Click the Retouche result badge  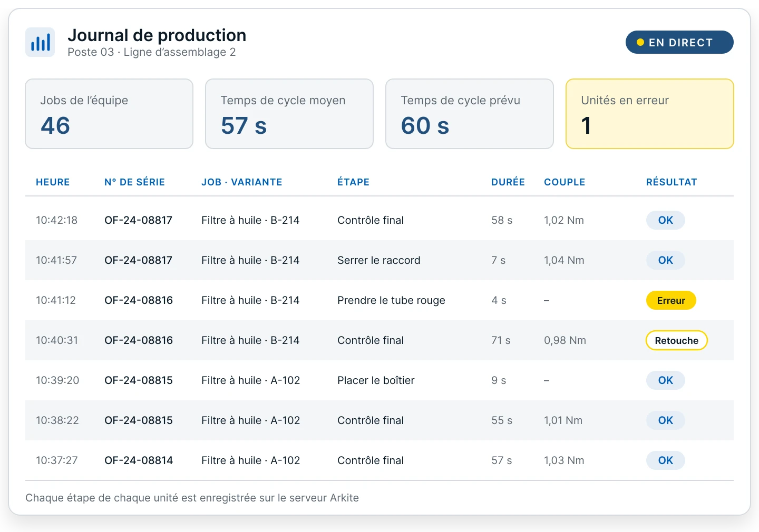coord(677,340)
